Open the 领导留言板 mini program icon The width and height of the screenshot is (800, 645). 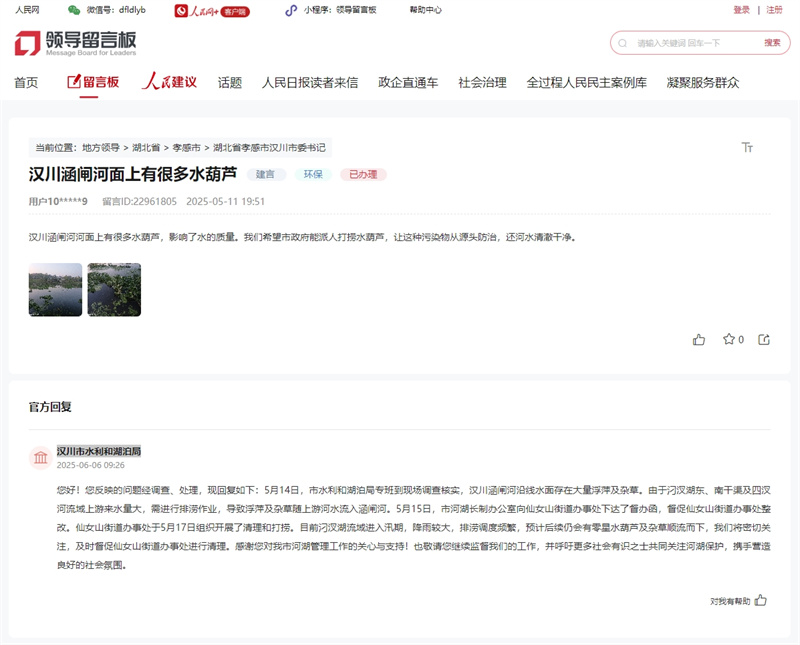(x=292, y=12)
